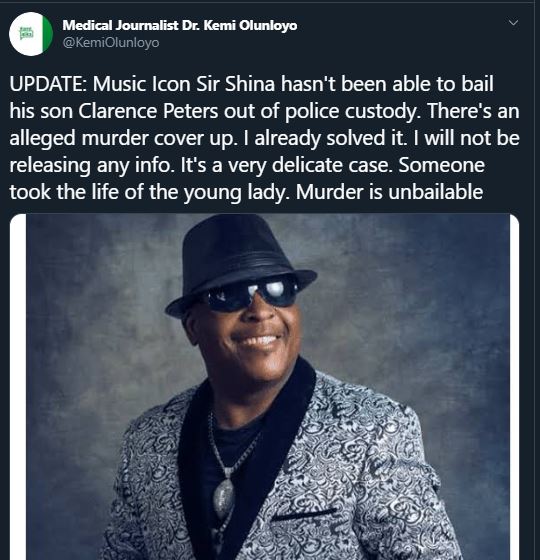Click the silver pendant on the necklace
The image size is (540, 560).
coord(224,499)
